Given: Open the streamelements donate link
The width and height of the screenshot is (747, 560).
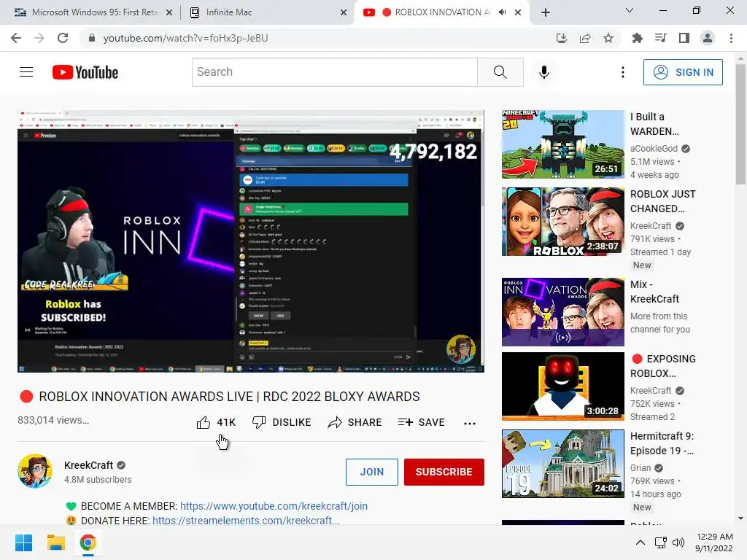Looking at the screenshot, I should pyautogui.click(x=246, y=521).
